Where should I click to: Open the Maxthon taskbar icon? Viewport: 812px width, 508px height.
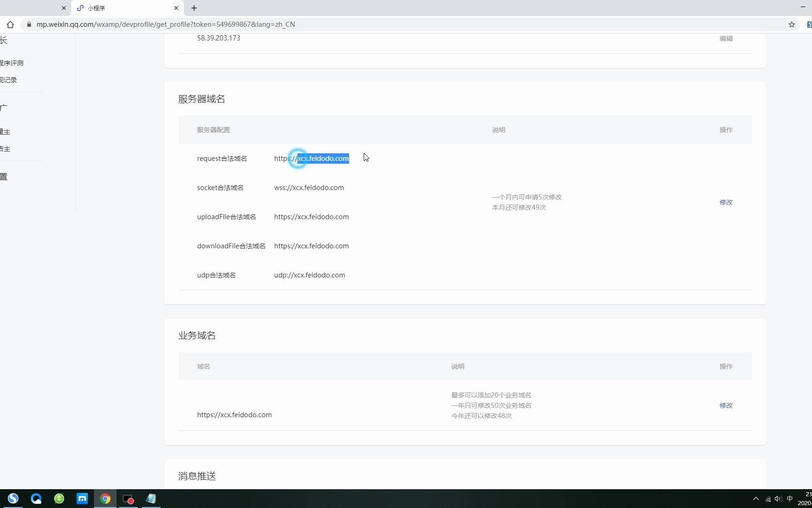(82, 499)
